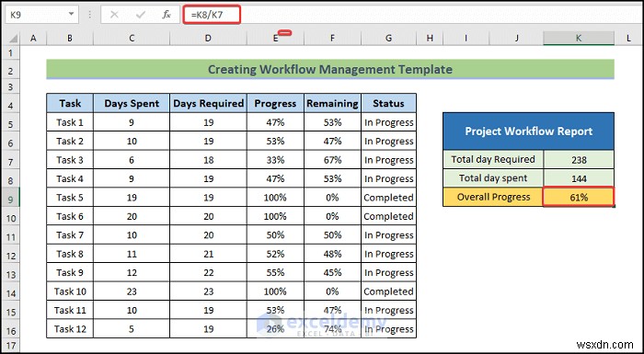Click Remaining value 48% for Task 8
The width and height of the screenshot is (644, 354).
tap(332, 254)
